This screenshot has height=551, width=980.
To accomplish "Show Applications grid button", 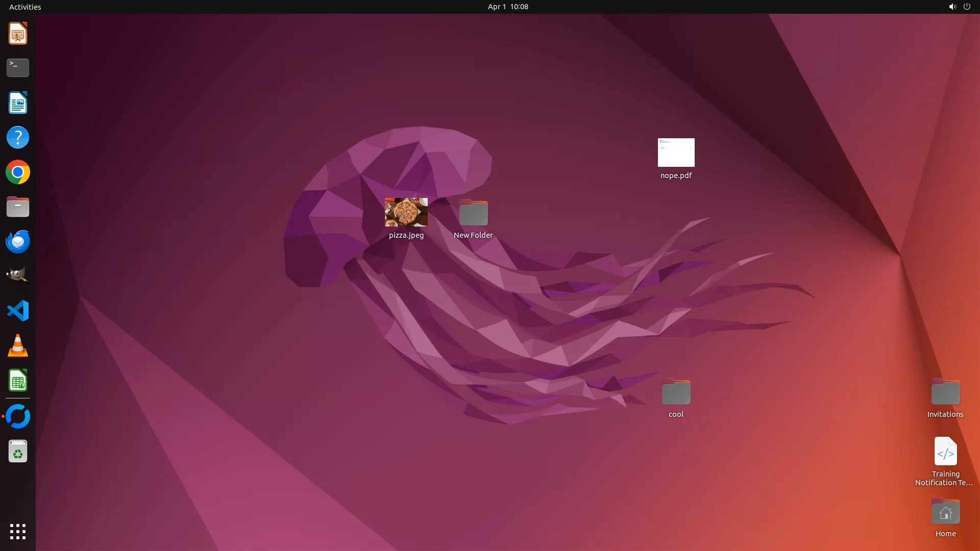I will (x=18, y=532).
